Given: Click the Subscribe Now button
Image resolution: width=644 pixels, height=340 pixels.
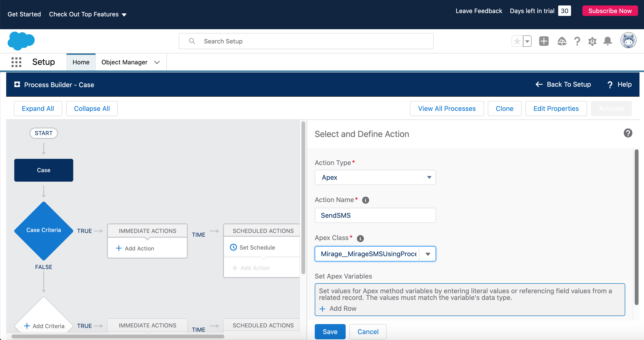Looking at the screenshot, I should (610, 11).
